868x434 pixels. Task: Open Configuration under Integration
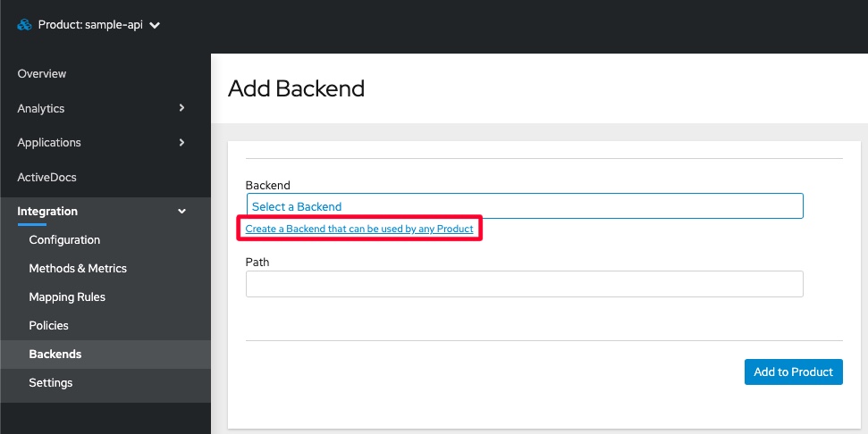(64, 239)
